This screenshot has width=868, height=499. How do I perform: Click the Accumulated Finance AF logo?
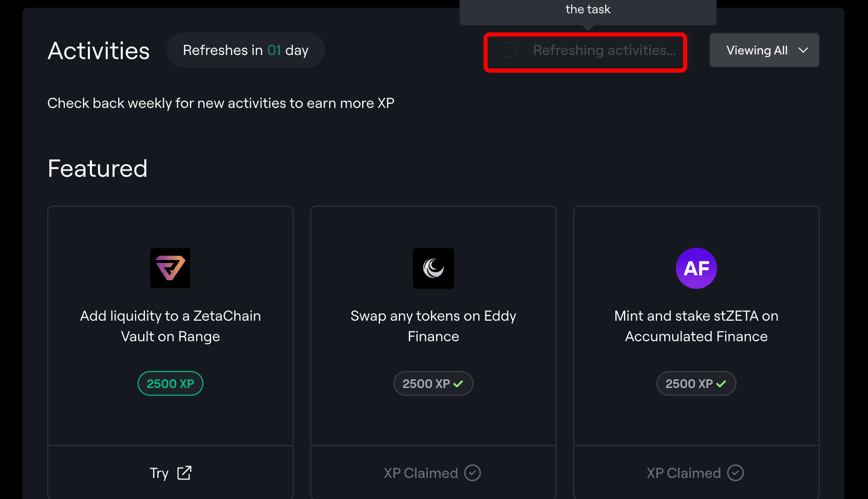696,268
